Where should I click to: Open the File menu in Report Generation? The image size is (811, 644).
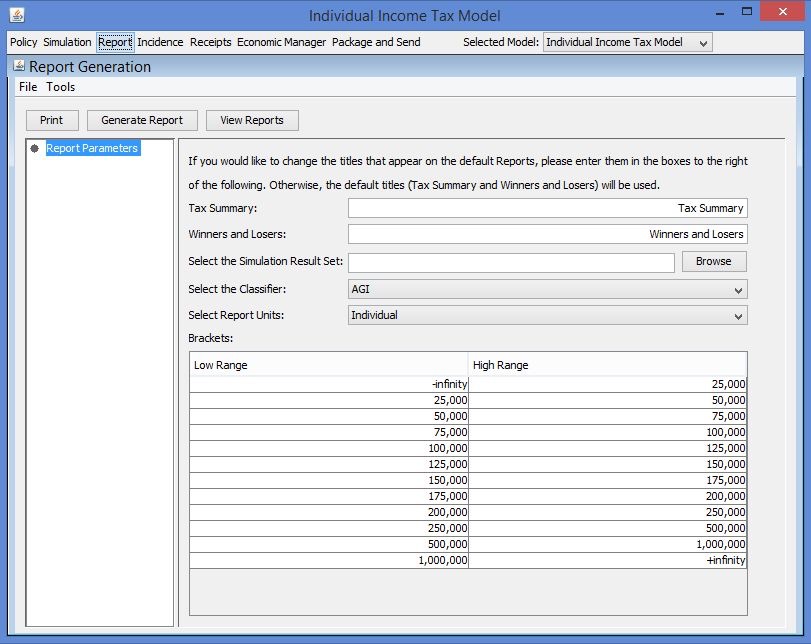click(28, 87)
